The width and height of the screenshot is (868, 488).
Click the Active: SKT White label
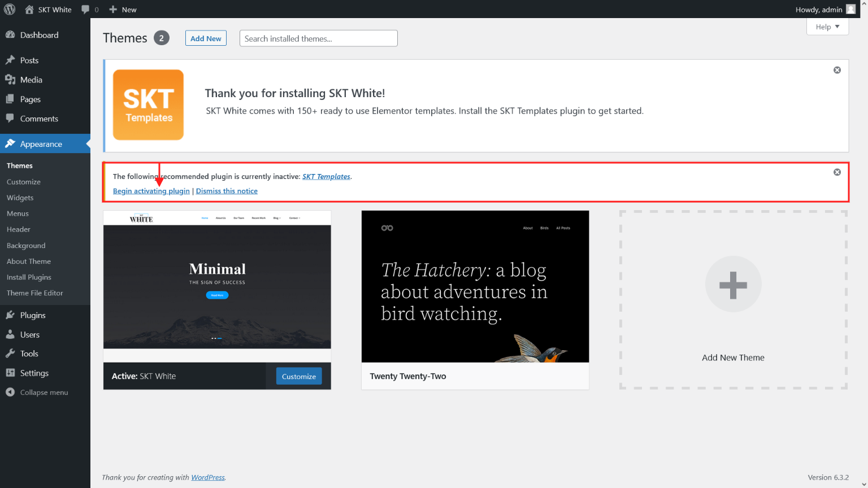tap(144, 376)
